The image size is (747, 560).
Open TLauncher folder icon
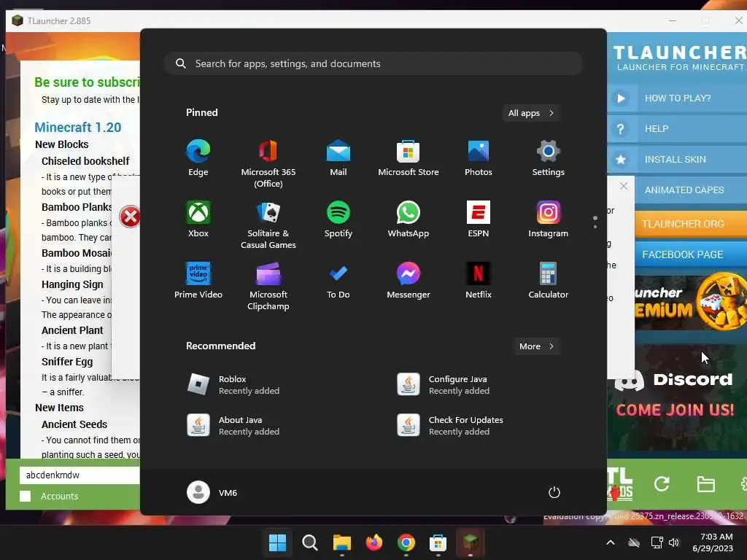click(705, 484)
